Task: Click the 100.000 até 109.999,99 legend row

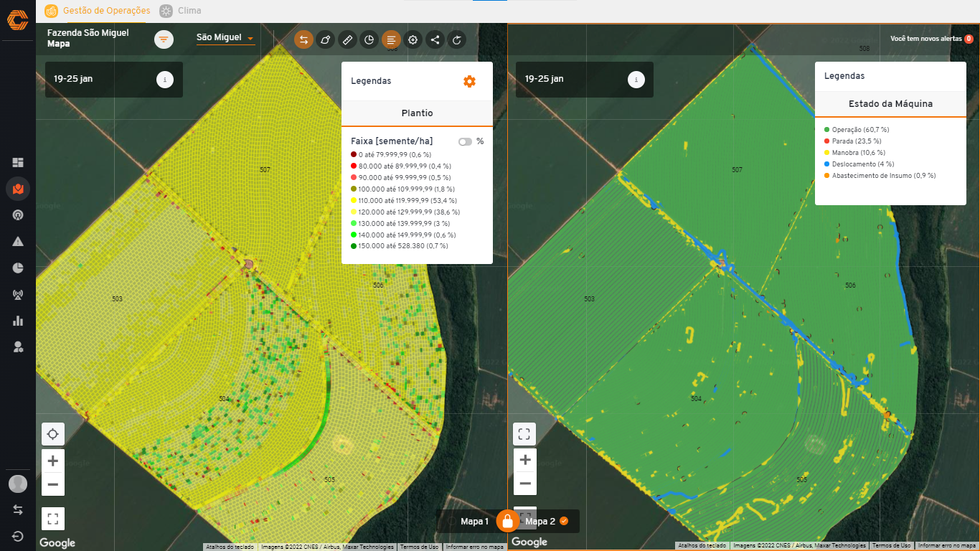Action: [404, 189]
